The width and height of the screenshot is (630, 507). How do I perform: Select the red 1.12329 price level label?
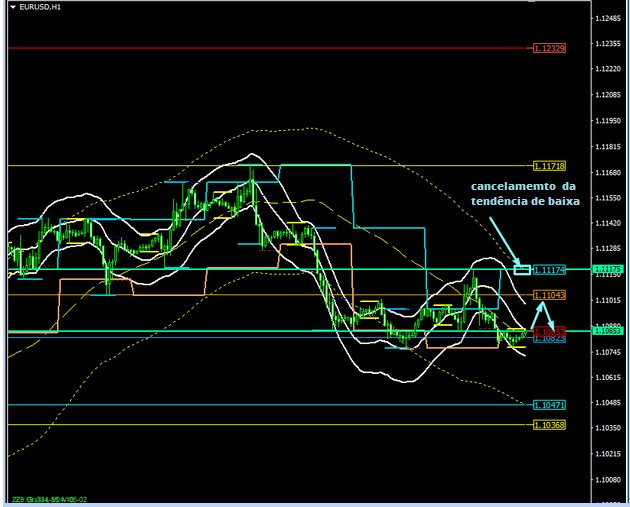[549, 48]
